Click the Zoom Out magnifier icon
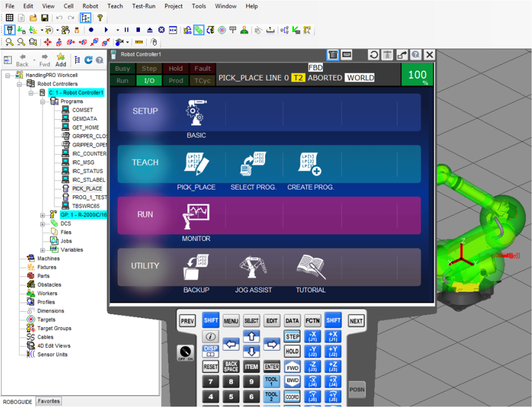 (x=21, y=42)
